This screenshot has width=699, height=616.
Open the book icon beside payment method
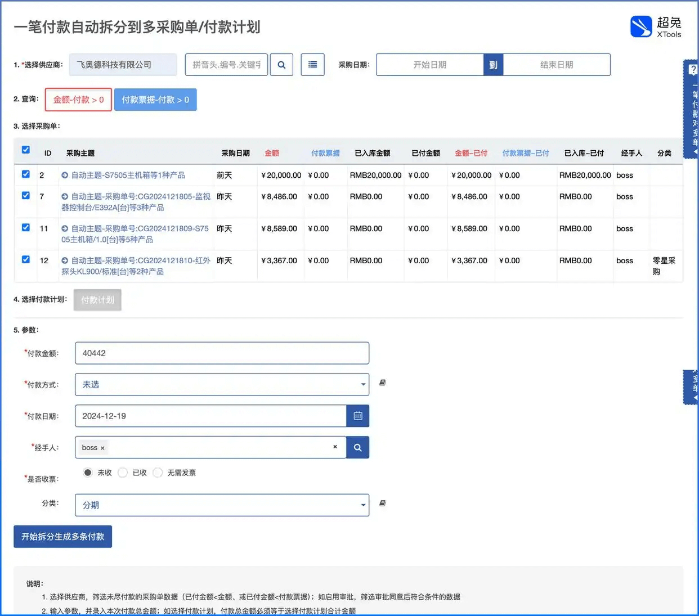point(383,383)
